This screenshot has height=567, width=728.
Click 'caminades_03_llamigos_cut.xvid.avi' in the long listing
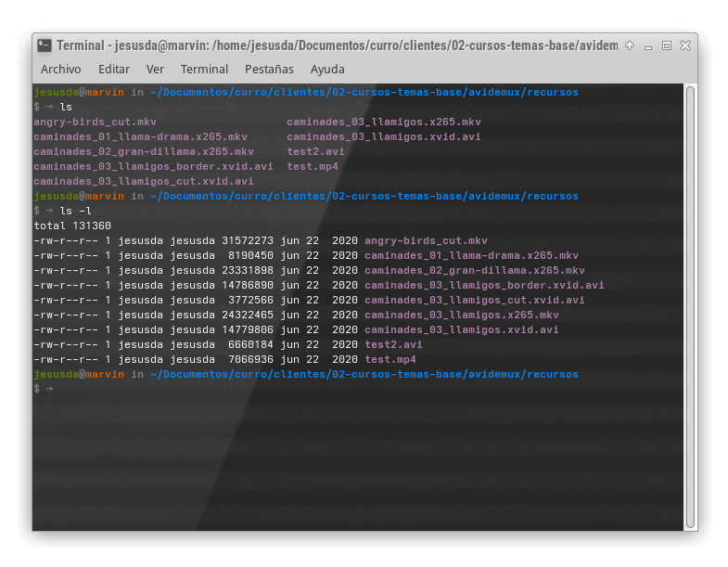475,301
